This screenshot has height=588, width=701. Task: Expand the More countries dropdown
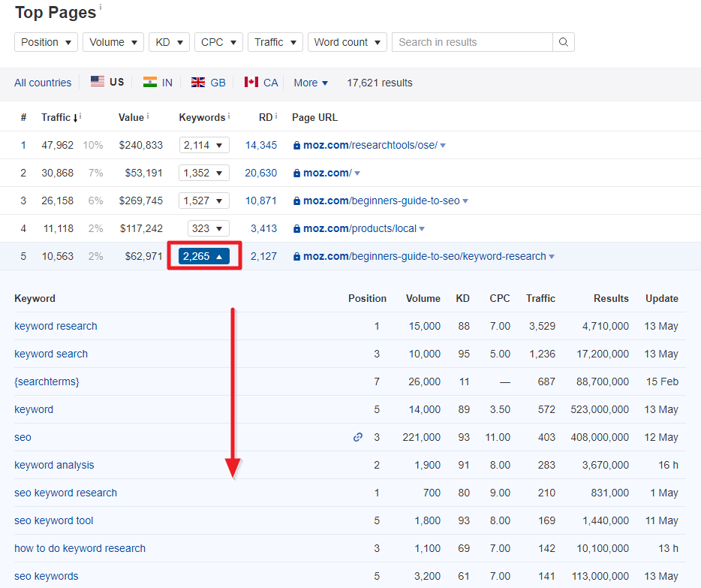[x=311, y=83]
